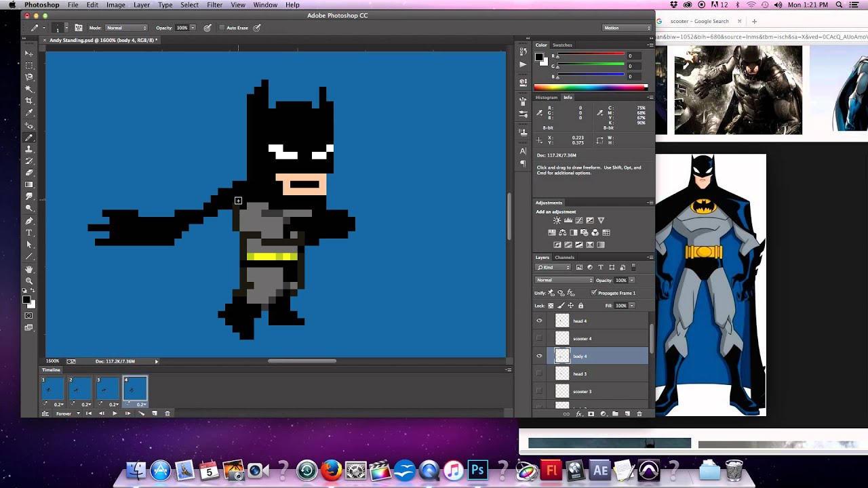
Task: Duplicate selected frame in Timeline
Action: tap(155, 413)
